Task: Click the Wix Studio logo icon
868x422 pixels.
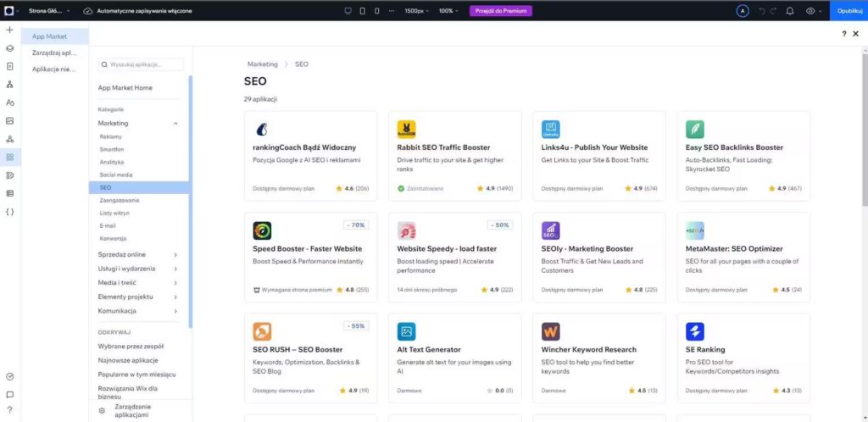Action: click(x=10, y=10)
